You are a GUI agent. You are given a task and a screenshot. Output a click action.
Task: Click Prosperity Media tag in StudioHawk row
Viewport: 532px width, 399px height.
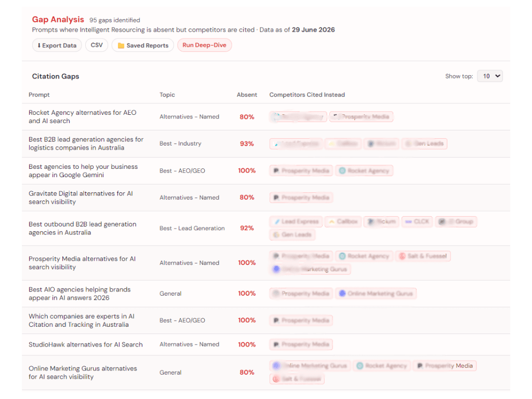click(301, 344)
